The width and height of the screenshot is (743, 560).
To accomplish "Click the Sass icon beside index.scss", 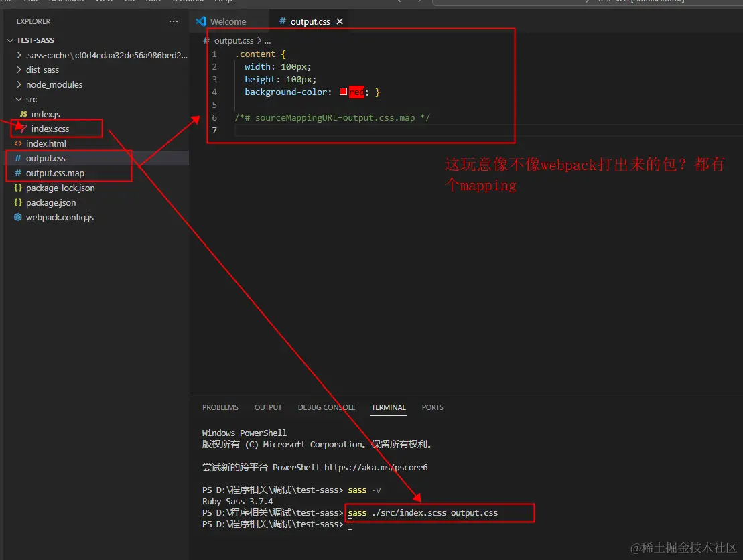I will (23, 129).
